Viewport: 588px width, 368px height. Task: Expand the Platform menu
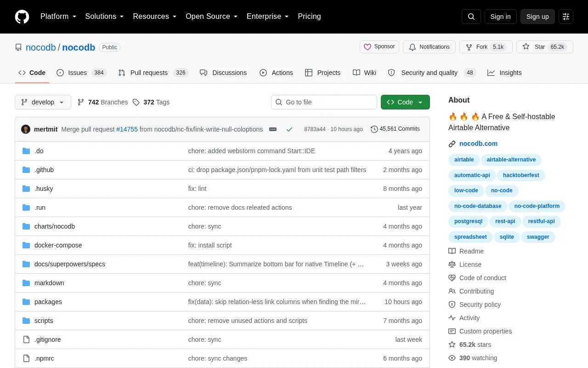[x=58, y=17]
